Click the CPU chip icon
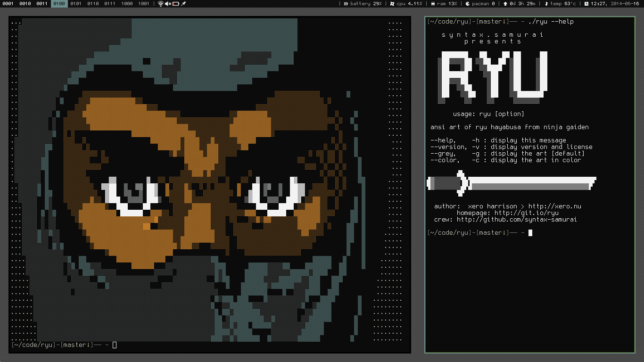Image resolution: width=644 pixels, height=362 pixels. 392,4
